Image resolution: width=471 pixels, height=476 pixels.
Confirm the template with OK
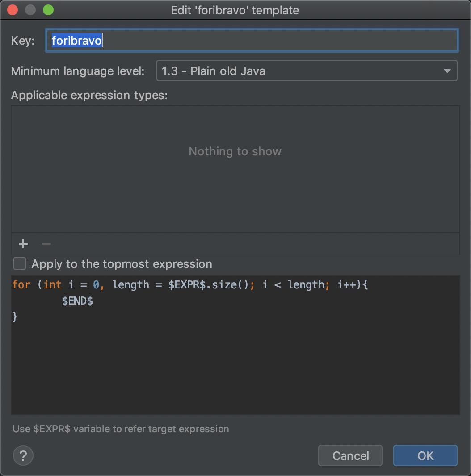(x=425, y=455)
